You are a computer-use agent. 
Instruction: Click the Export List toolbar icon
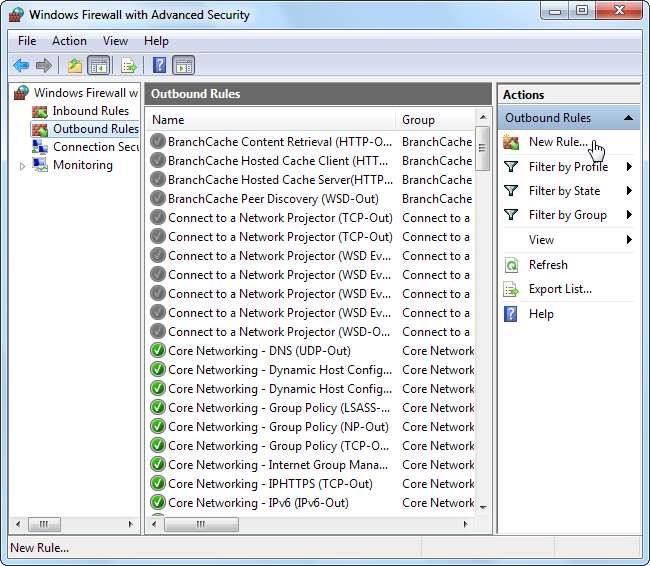tap(128, 66)
